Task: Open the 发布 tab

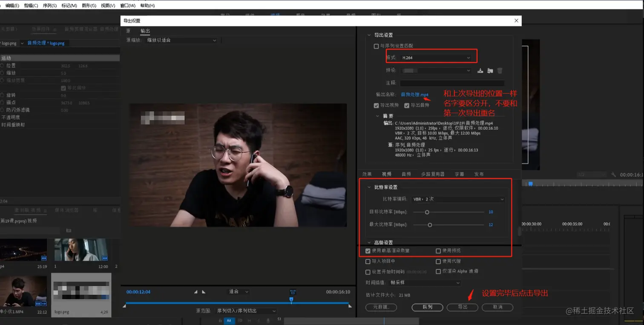Action: click(x=479, y=174)
